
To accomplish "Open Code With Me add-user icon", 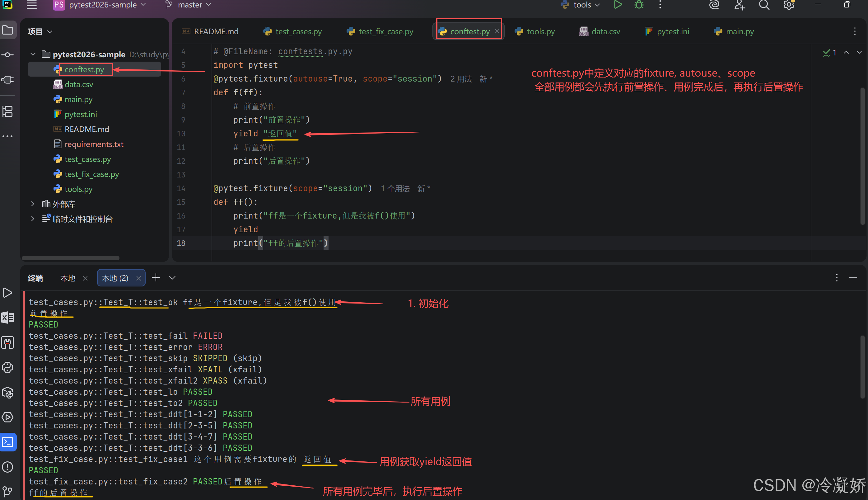I will (x=739, y=5).
